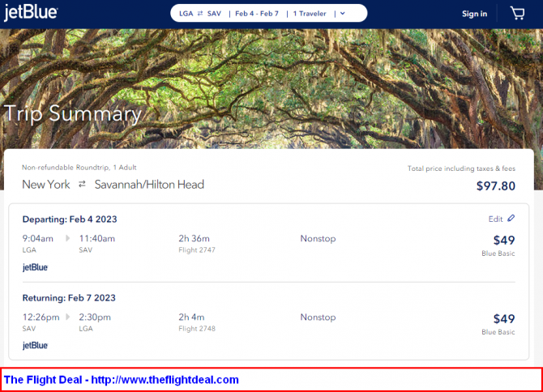Click 'Returning: Feb 7 2023' heading
The image size is (543, 392).
69,298
